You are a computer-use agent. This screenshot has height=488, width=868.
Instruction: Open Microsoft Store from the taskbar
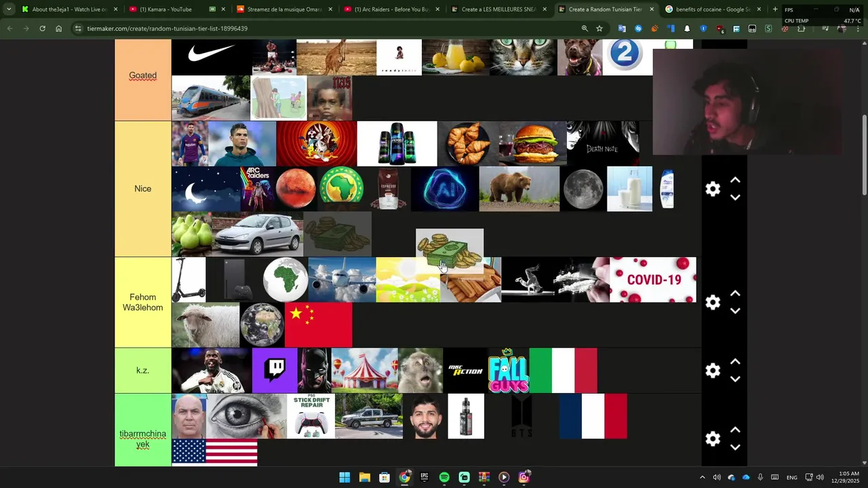(x=384, y=477)
